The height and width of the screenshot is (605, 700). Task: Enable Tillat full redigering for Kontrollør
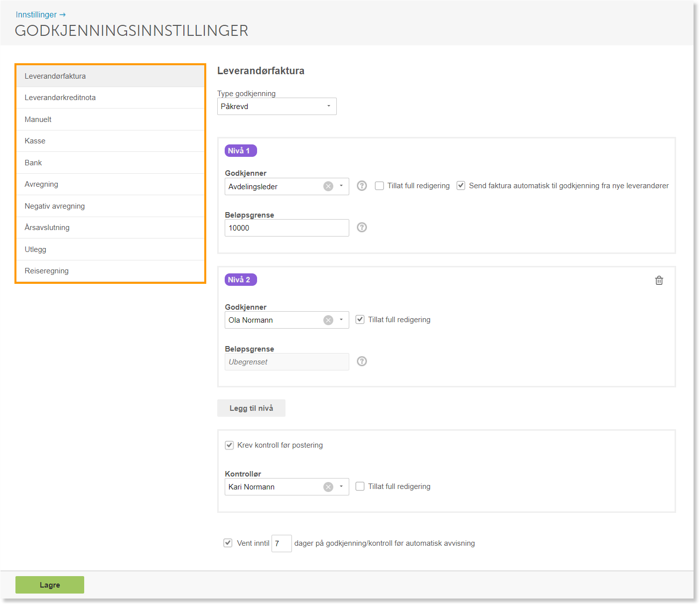tap(360, 486)
